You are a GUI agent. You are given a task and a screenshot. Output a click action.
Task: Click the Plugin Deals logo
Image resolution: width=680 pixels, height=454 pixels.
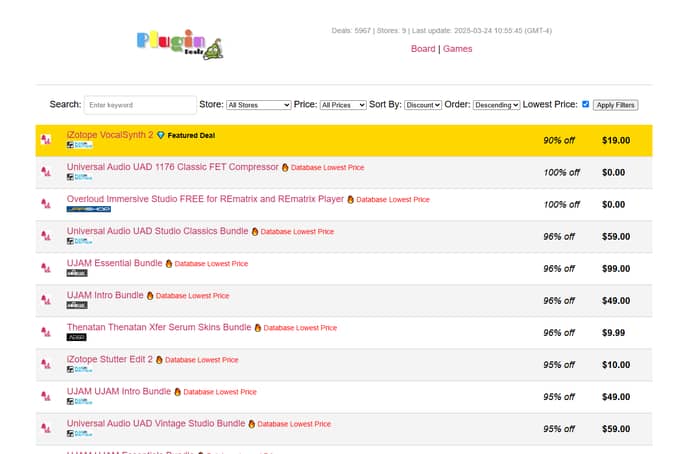click(x=180, y=44)
